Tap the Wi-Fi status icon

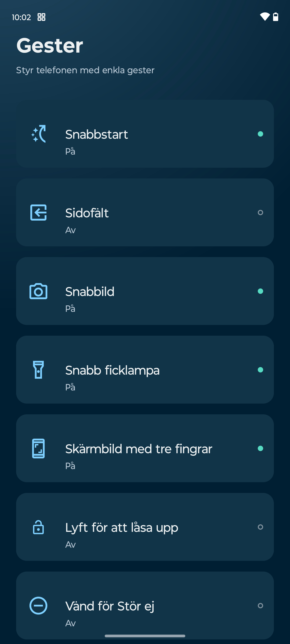[265, 17]
